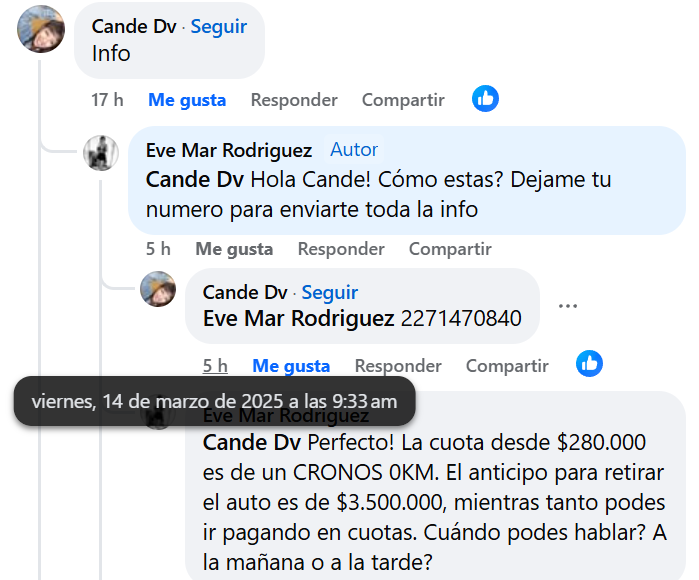
Task: Like Eve Mar Rodriguez's Hola Cande reply
Action: click(x=234, y=249)
